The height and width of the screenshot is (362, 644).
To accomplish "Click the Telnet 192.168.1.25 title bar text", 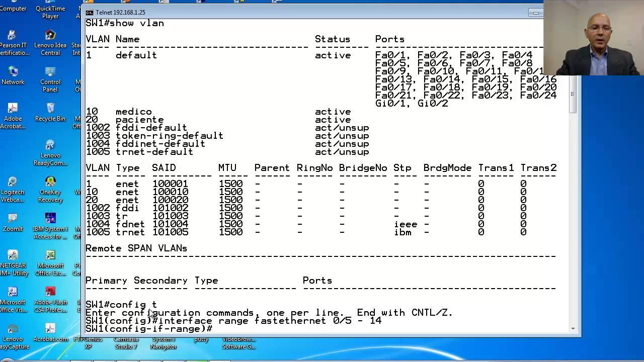I will [120, 13].
